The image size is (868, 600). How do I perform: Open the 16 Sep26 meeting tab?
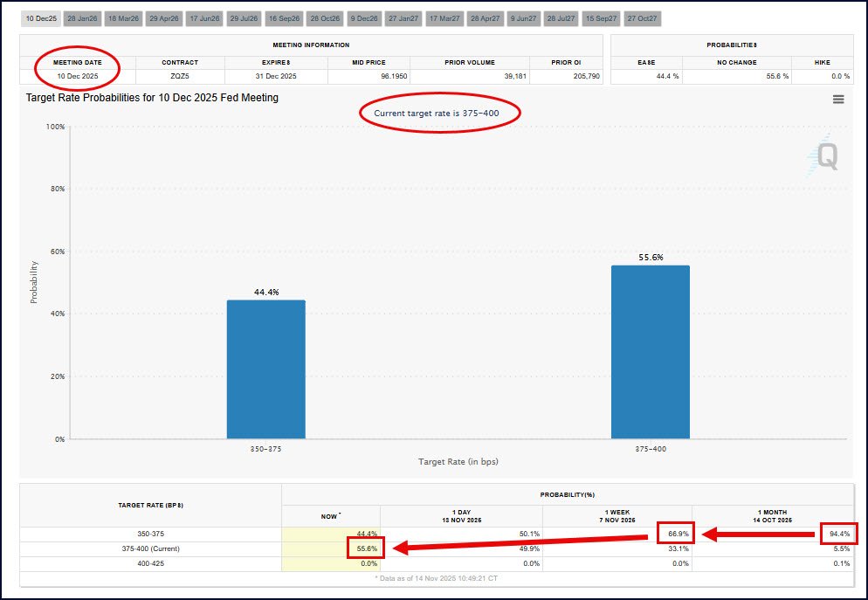click(x=285, y=18)
